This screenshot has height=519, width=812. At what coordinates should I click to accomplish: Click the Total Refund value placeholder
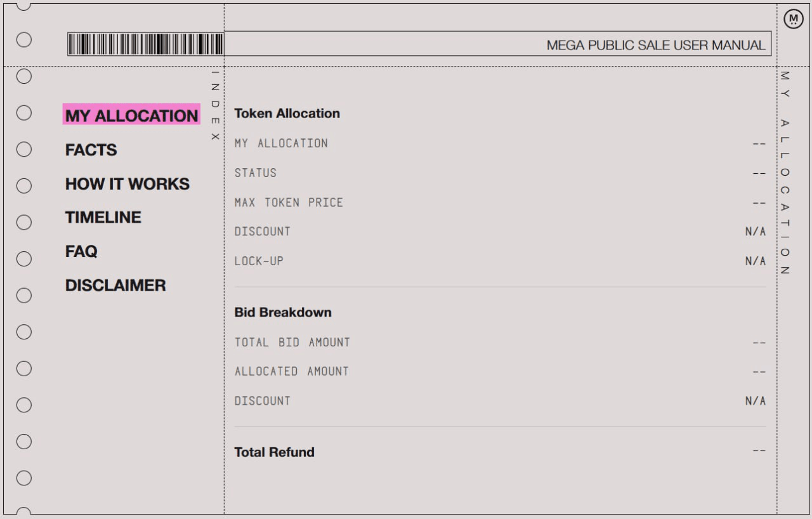759,451
